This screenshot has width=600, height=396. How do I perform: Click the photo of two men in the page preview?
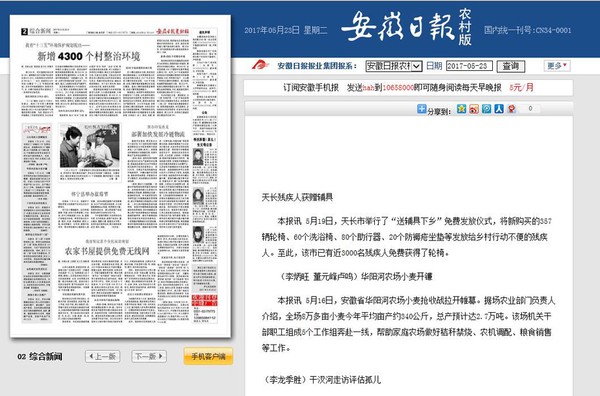point(90,146)
